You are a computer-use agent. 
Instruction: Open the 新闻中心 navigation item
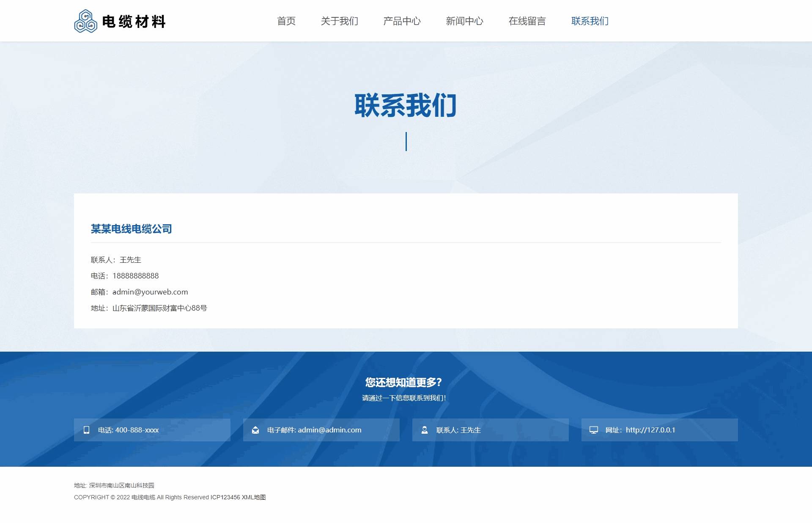[464, 21]
